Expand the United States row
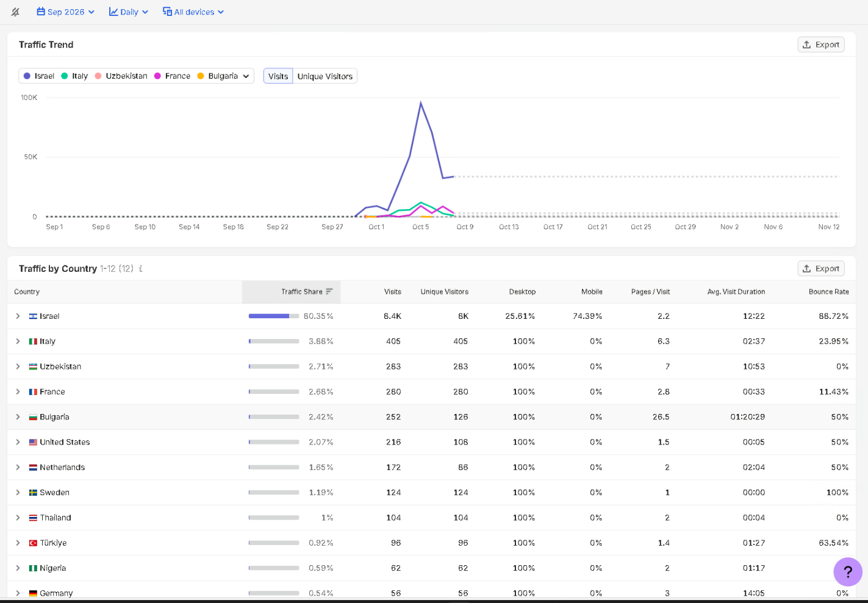The width and height of the screenshot is (868, 603). [18, 442]
